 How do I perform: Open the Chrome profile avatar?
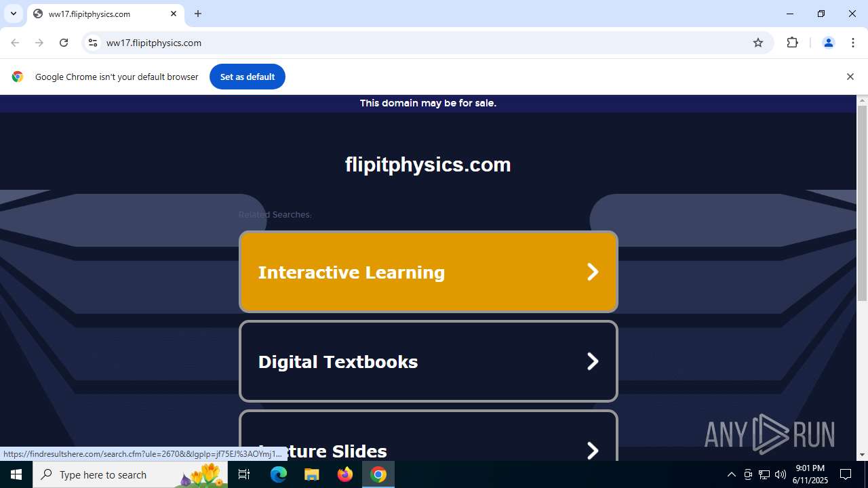pos(829,43)
